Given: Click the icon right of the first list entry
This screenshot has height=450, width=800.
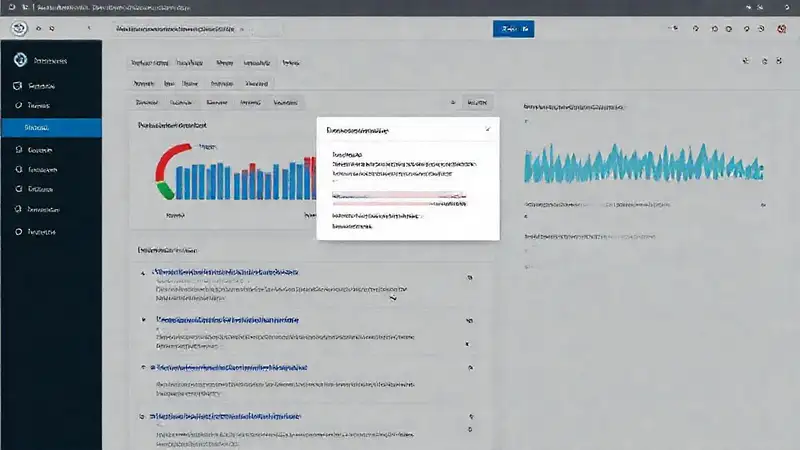Looking at the screenshot, I should [x=469, y=279].
